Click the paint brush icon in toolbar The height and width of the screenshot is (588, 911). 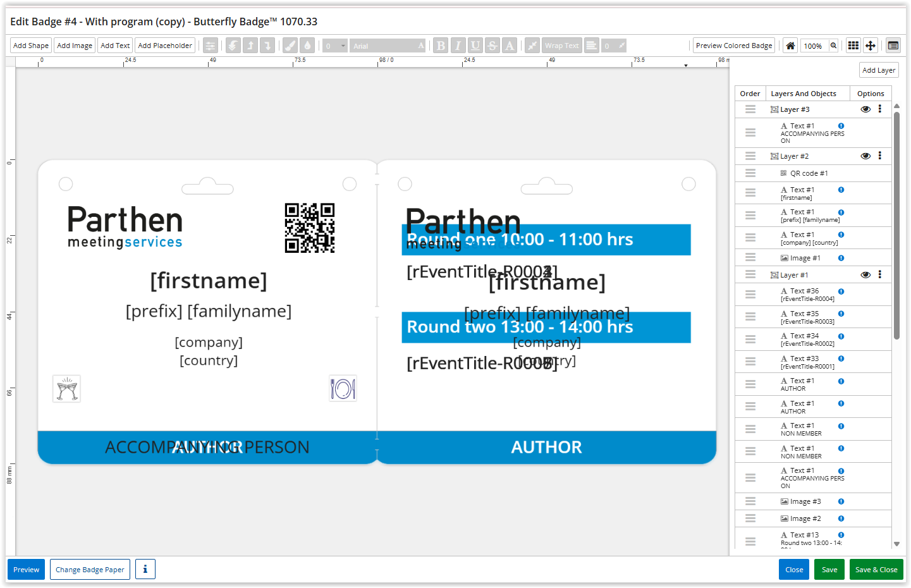pos(290,46)
